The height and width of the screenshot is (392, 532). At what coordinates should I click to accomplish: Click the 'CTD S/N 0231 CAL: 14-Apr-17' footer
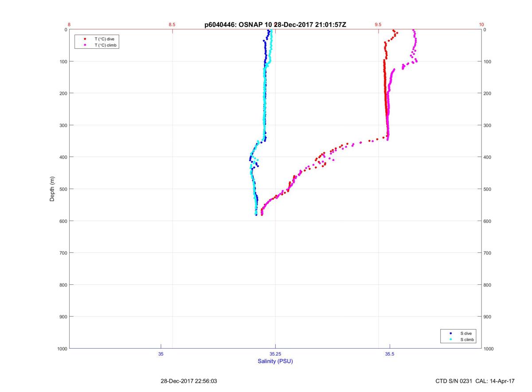point(475,381)
